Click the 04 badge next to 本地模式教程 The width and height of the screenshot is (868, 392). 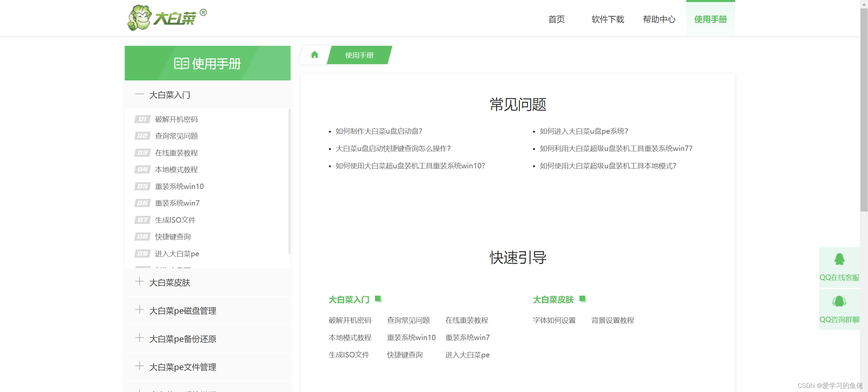142,169
